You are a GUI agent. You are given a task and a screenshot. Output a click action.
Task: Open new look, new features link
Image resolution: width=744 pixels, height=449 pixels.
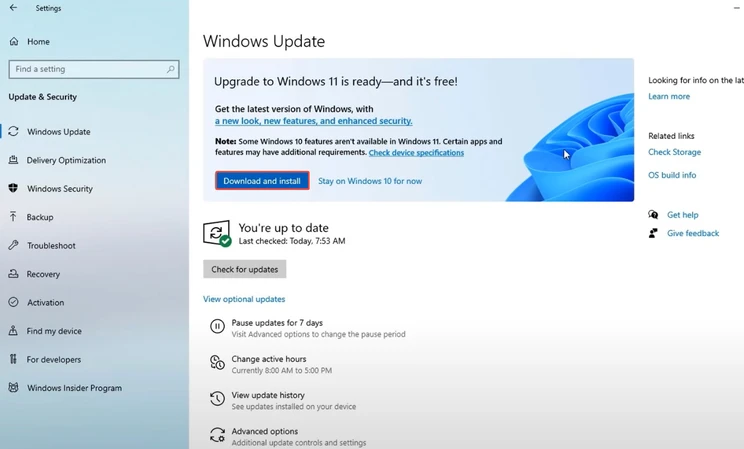coord(314,121)
